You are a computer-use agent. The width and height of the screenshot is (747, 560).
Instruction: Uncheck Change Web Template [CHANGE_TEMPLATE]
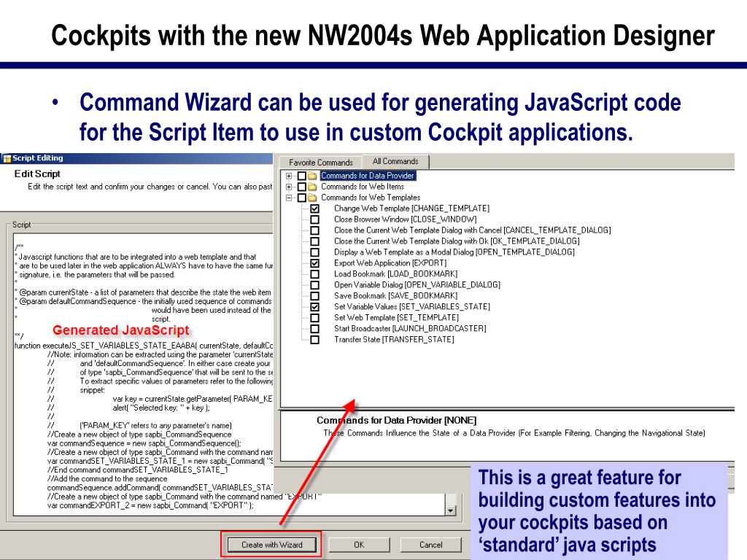pos(314,209)
